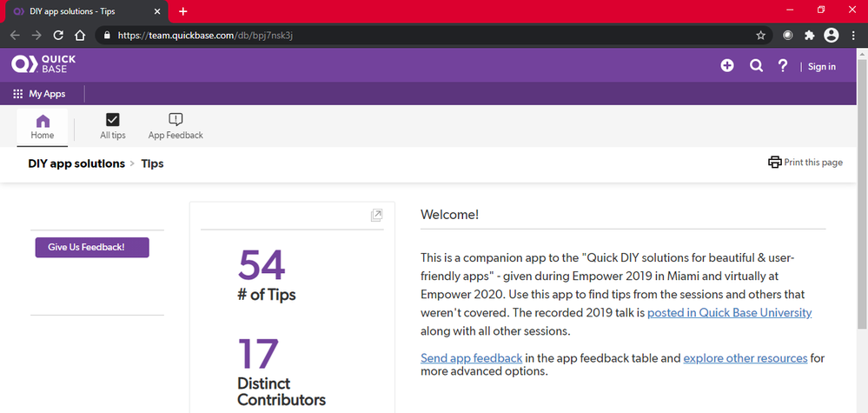This screenshot has height=413, width=868.
Task: View site info via padlock icon
Action: pyautogui.click(x=107, y=36)
